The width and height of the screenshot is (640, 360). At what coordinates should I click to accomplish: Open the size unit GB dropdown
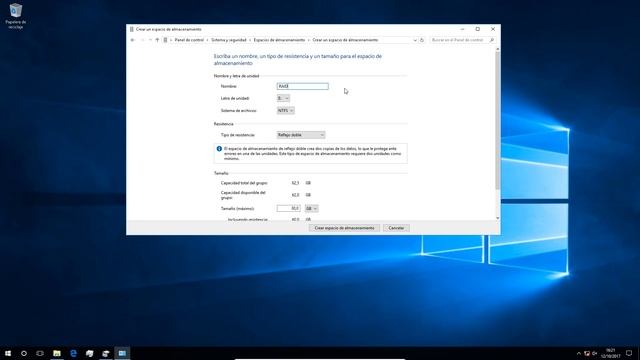311,209
